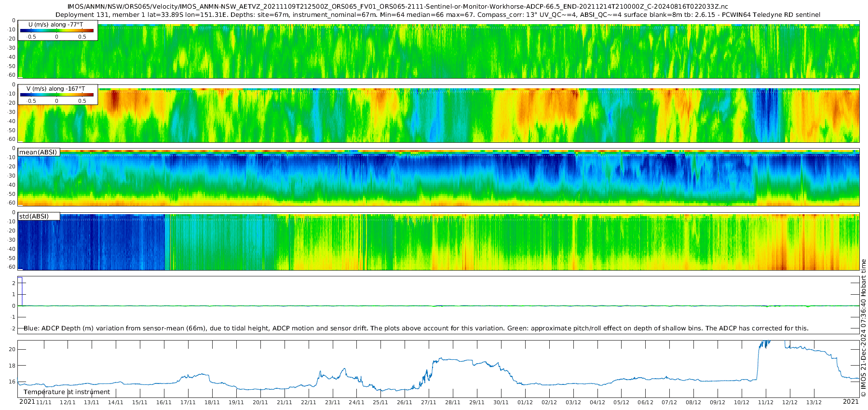Select the std(ABSI) panel label
This screenshot has height=410, width=868.
point(39,216)
